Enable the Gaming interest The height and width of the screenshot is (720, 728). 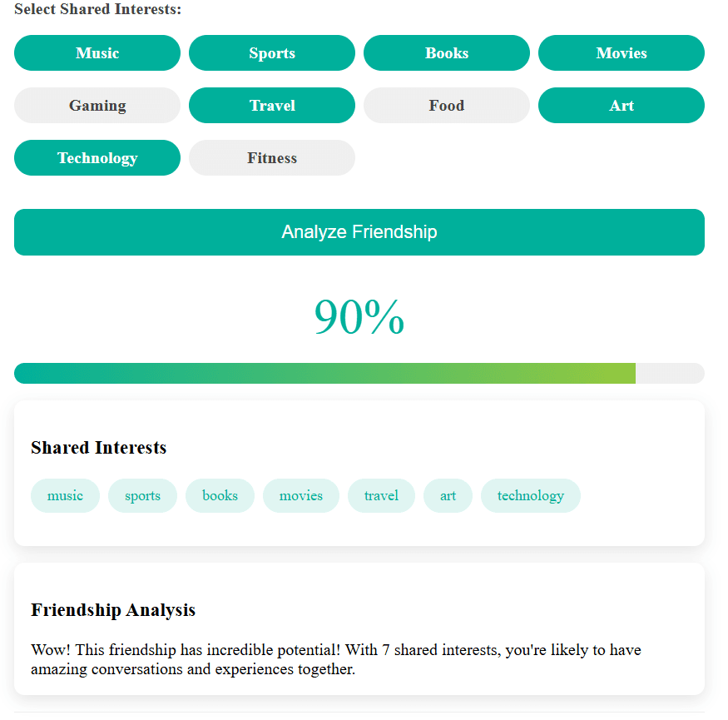pos(97,105)
